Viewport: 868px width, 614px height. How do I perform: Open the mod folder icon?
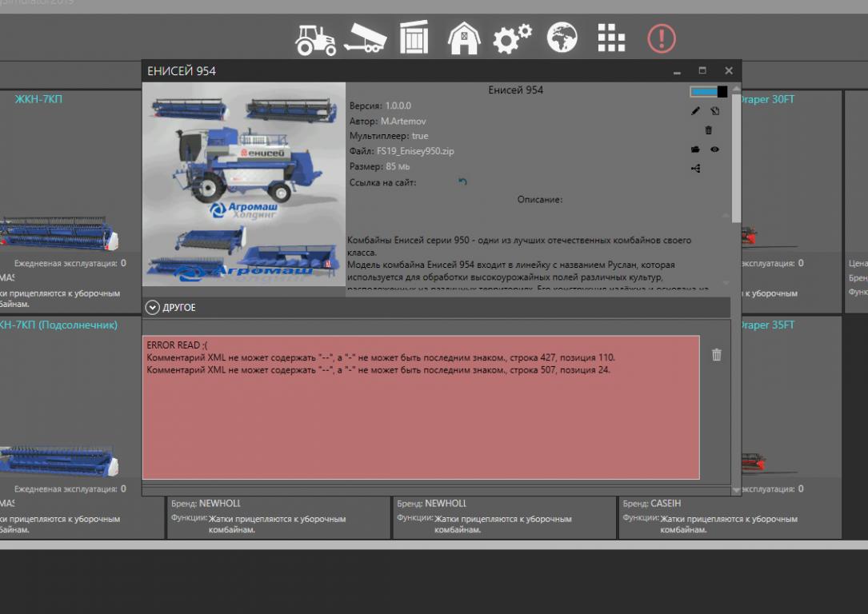[x=695, y=150]
